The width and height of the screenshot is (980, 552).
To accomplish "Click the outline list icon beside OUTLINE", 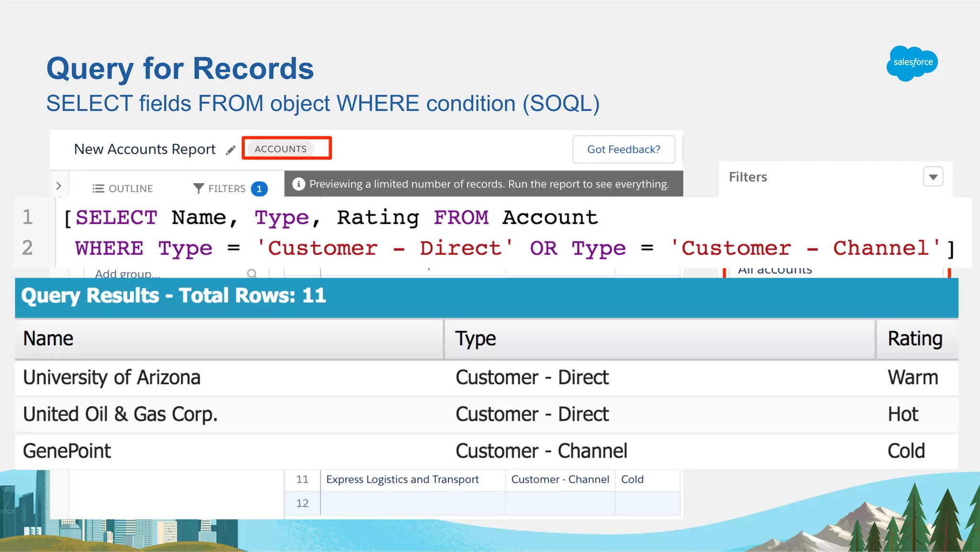I will coord(98,189).
